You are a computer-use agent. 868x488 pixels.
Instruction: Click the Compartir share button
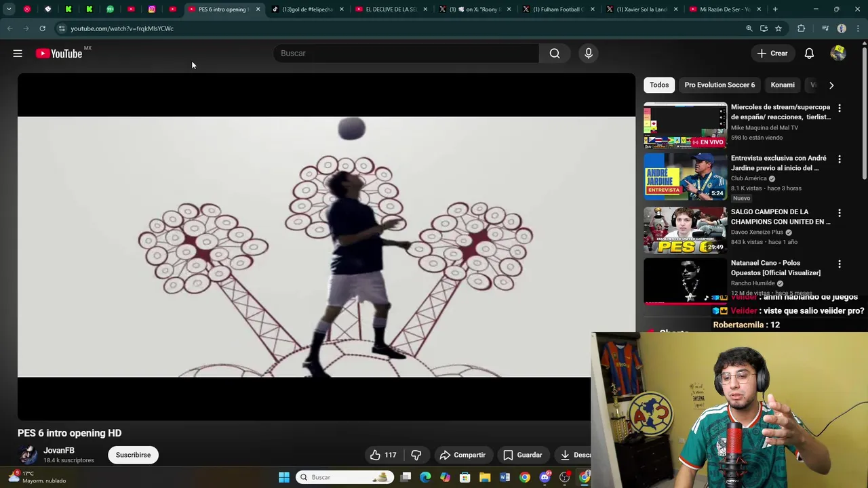[x=462, y=455]
